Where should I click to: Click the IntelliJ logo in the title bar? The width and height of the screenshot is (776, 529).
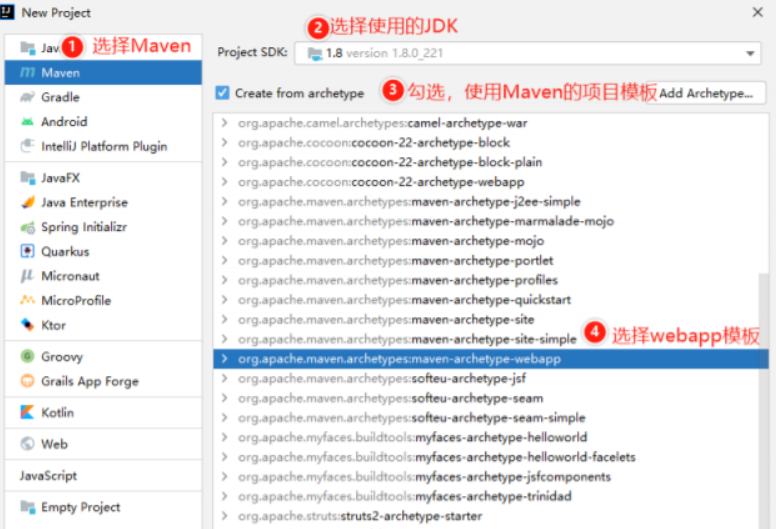pyautogui.click(x=7, y=12)
